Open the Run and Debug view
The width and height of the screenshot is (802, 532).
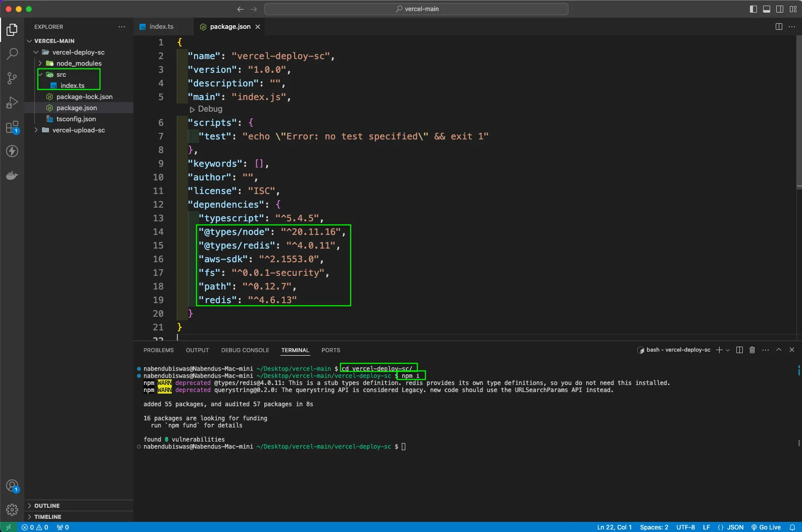pos(12,103)
